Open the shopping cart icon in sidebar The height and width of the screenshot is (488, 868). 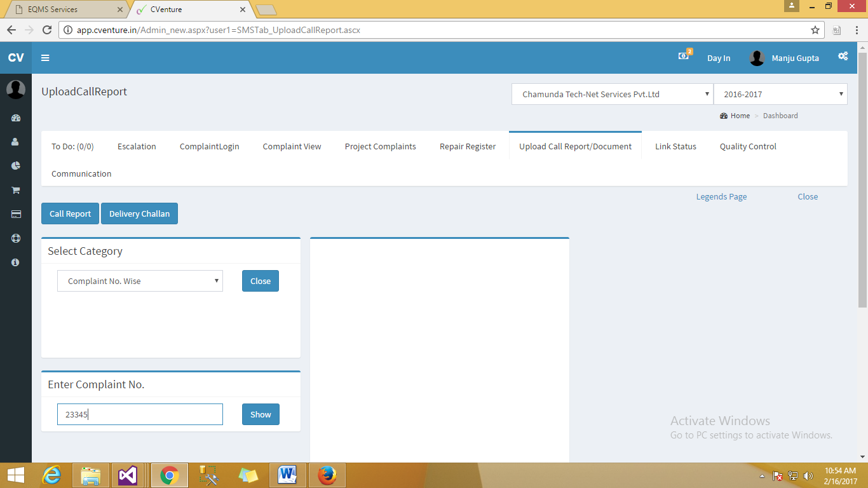point(16,190)
